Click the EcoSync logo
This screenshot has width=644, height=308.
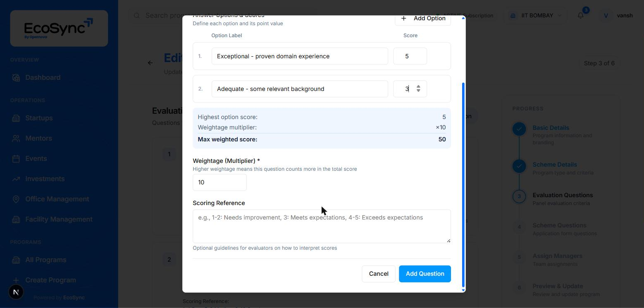click(x=59, y=29)
